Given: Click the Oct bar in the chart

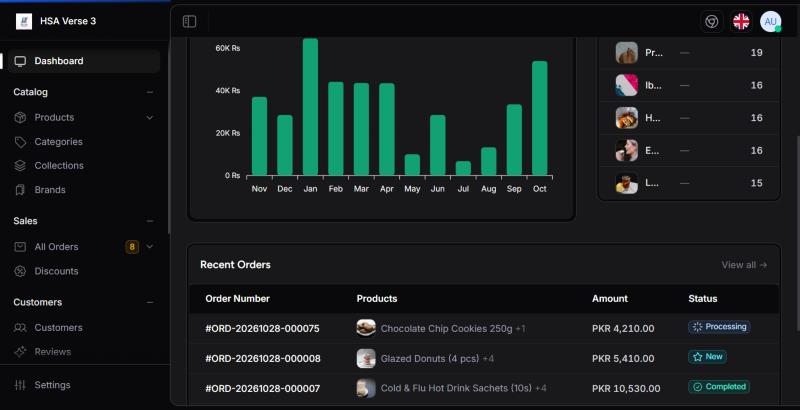Looking at the screenshot, I should click(540, 118).
